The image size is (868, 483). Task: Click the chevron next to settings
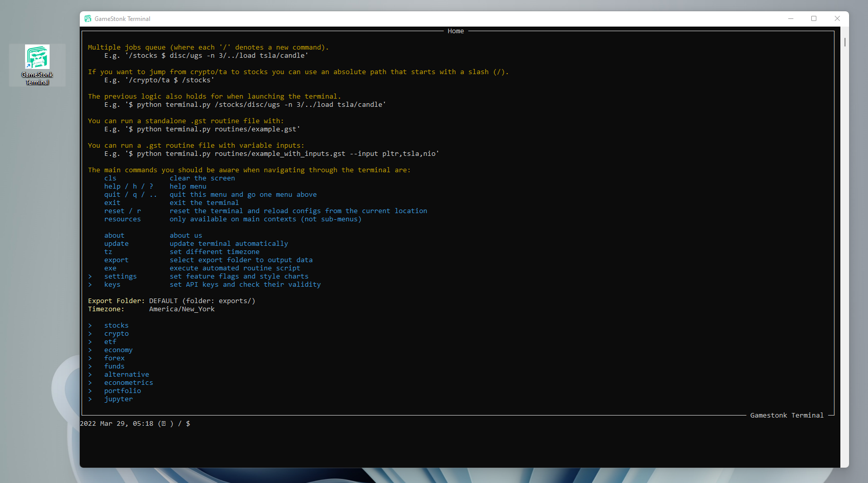[x=90, y=277]
